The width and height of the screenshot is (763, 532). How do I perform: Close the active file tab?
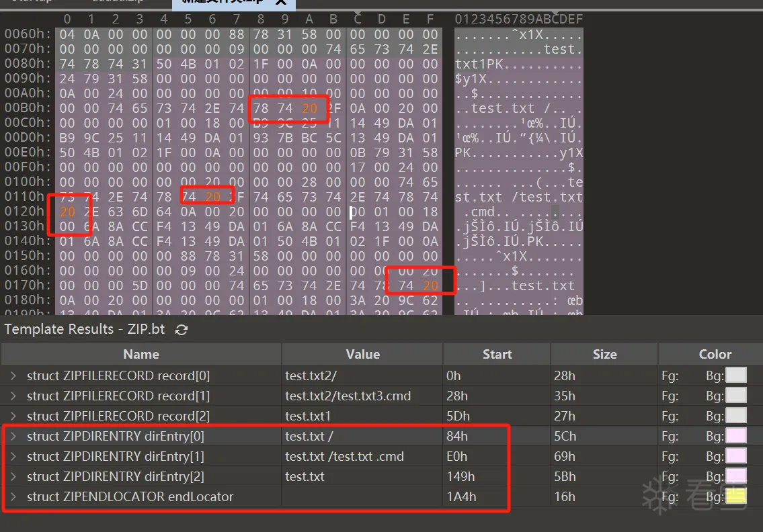click(280, 3)
